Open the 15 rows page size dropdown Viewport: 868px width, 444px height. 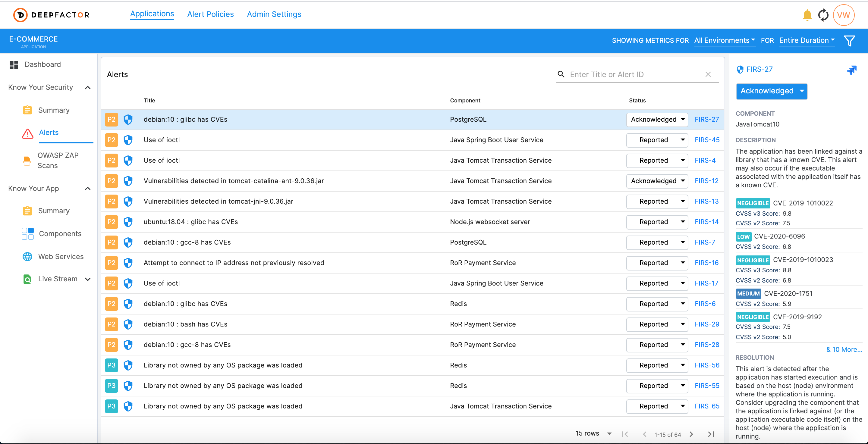coord(593,433)
